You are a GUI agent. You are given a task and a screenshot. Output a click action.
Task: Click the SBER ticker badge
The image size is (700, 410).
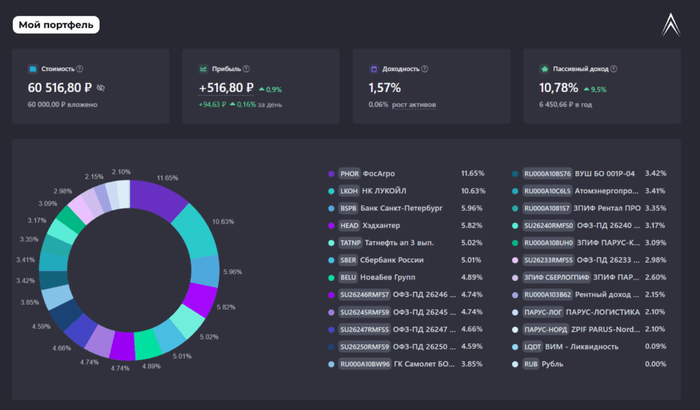pyautogui.click(x=349, y=260)
